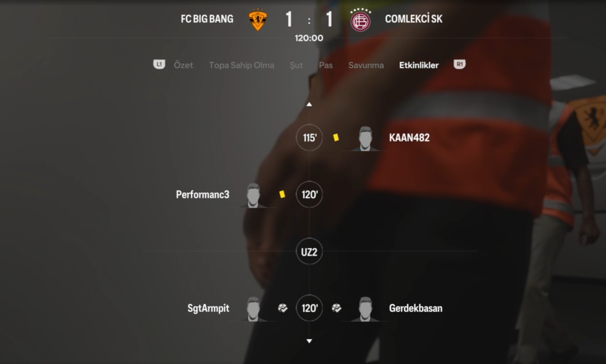Image resolution: width=606 pixels, height=364 pixels.
Task: Select KAAN482's player avatar
Action: tap(365, 138)
